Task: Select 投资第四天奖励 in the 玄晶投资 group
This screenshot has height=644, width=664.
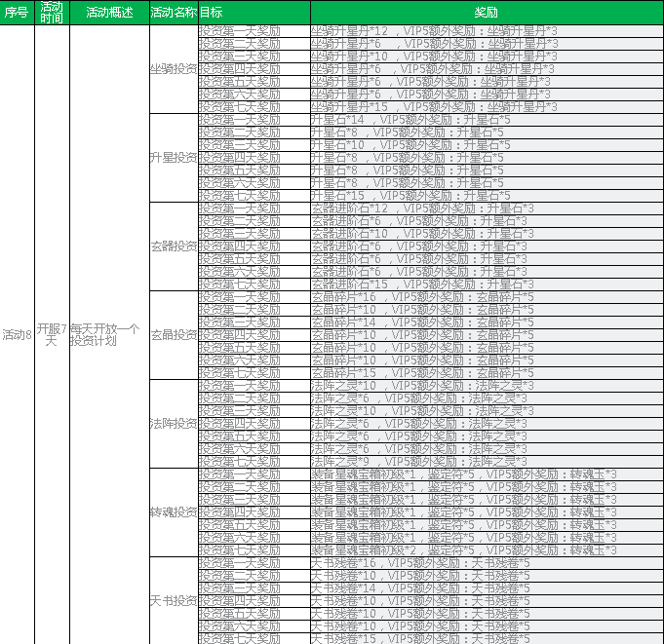Action: tap(254, 335)
